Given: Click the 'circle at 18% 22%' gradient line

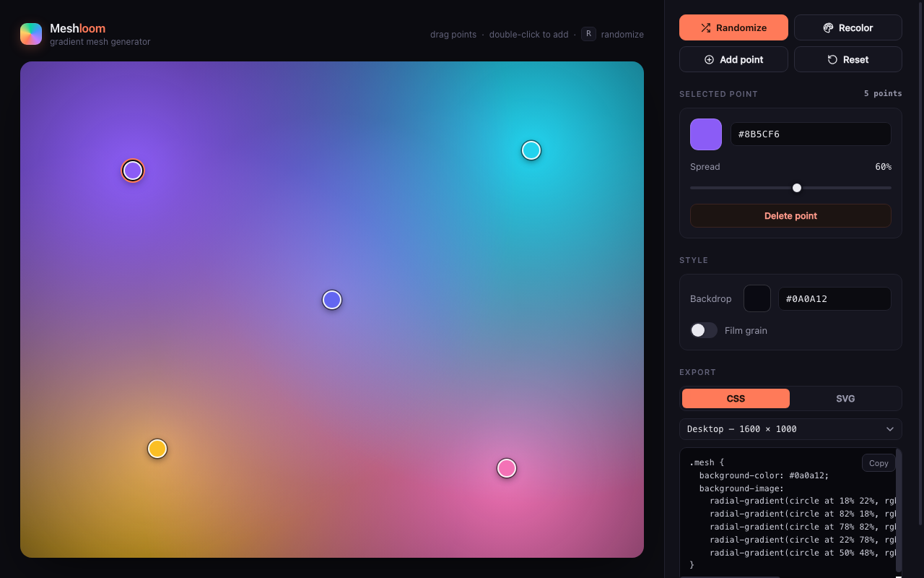Looking at the screenshot, I should (x=803, y=501).
